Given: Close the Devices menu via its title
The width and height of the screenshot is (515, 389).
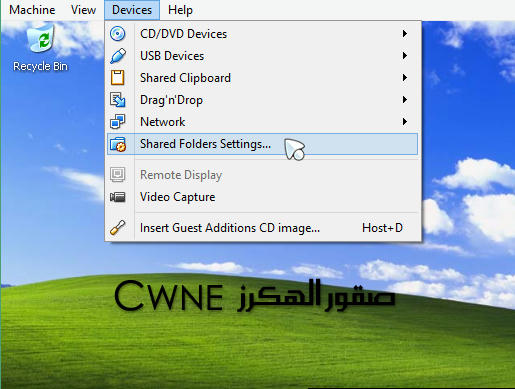Looking at the screenshot, I should coord(132,10).
